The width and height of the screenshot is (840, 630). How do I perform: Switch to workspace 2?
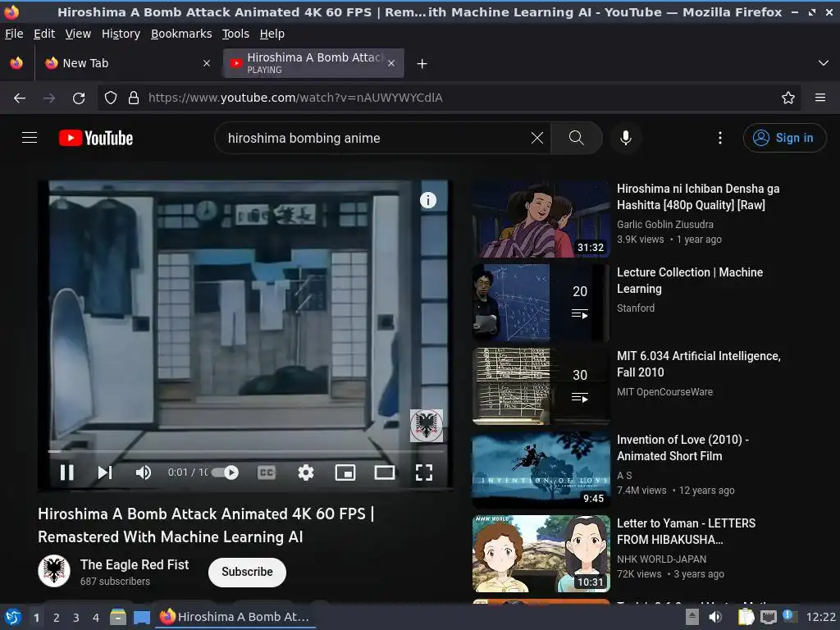click(57, 618)
